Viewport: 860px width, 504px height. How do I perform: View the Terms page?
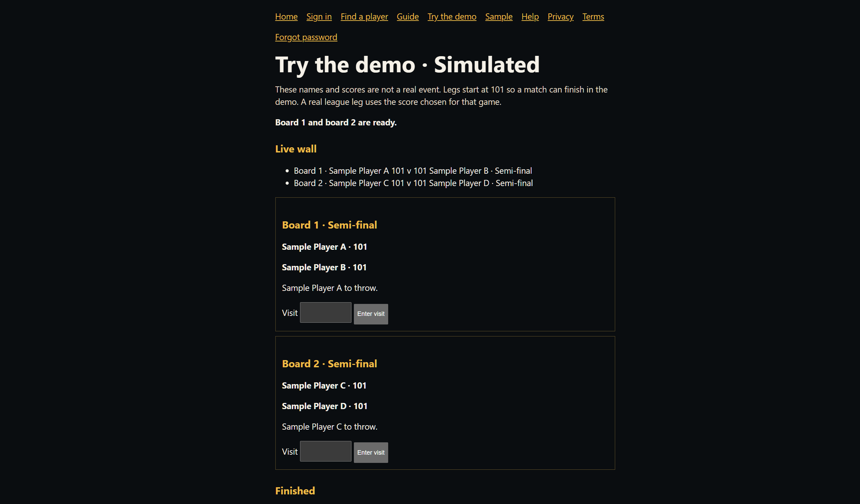pyautogui.click(x=593, y=16)
